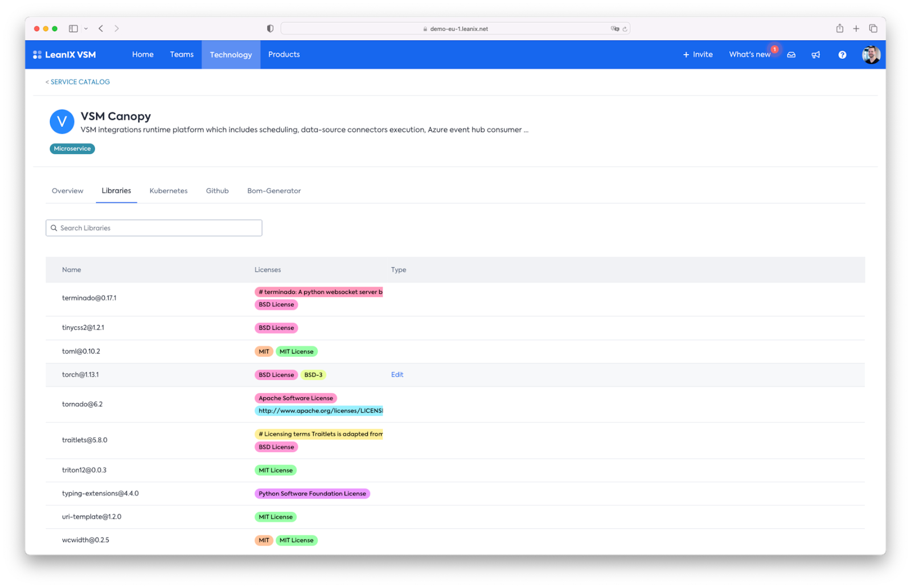Open What's new notifications
911x588 pixels.
(x=750, y=55)
